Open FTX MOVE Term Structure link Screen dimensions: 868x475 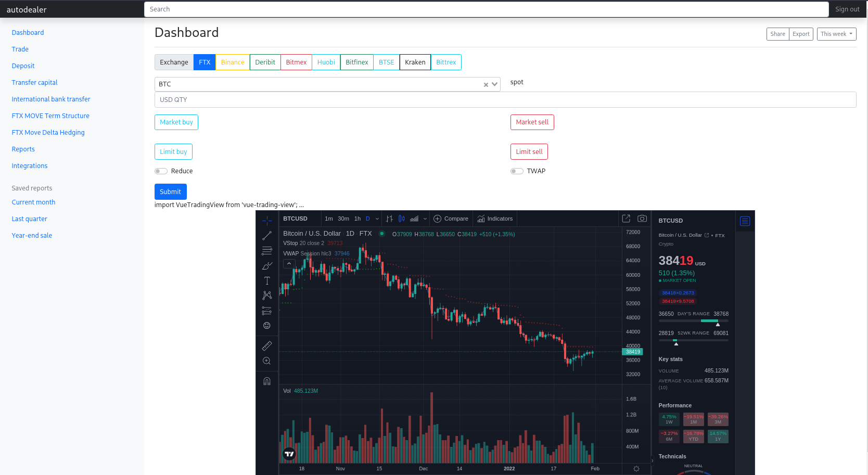(50, 116)
